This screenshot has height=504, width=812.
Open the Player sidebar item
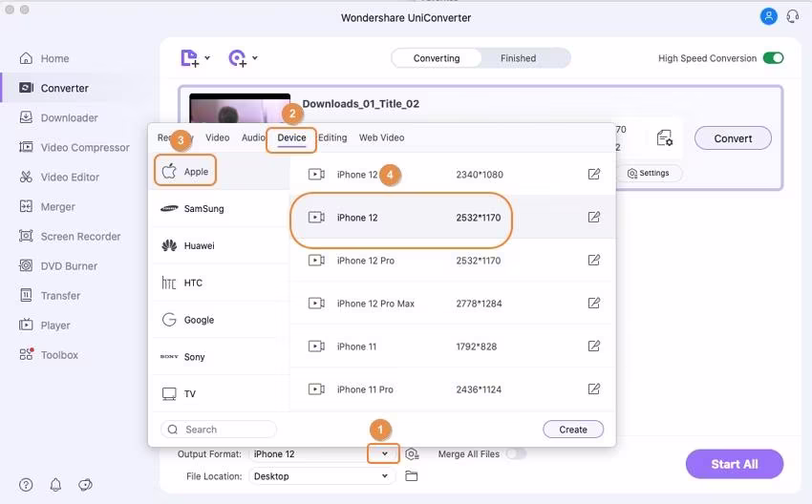(45, 325)
